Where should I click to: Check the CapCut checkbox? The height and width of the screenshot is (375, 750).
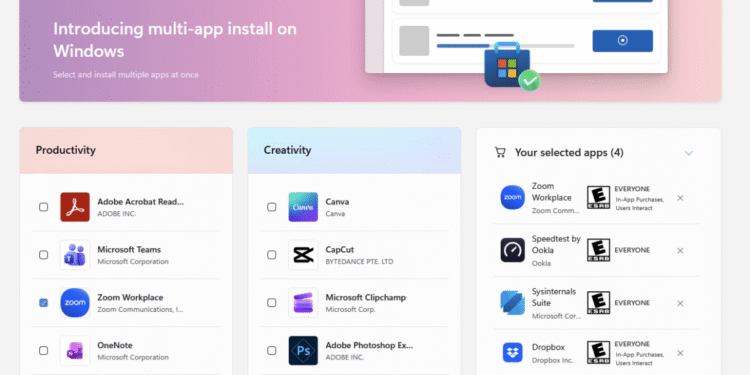[272, 255]
